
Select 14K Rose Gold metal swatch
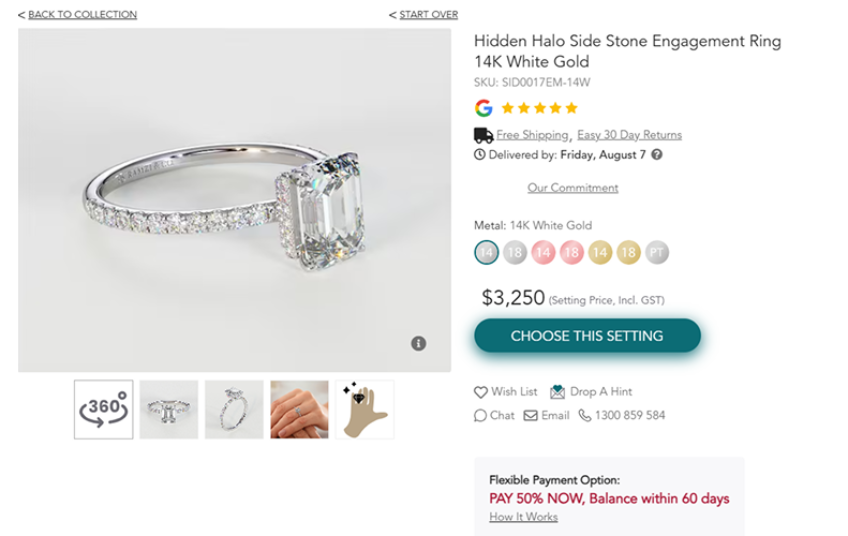(x=543, y=253)
